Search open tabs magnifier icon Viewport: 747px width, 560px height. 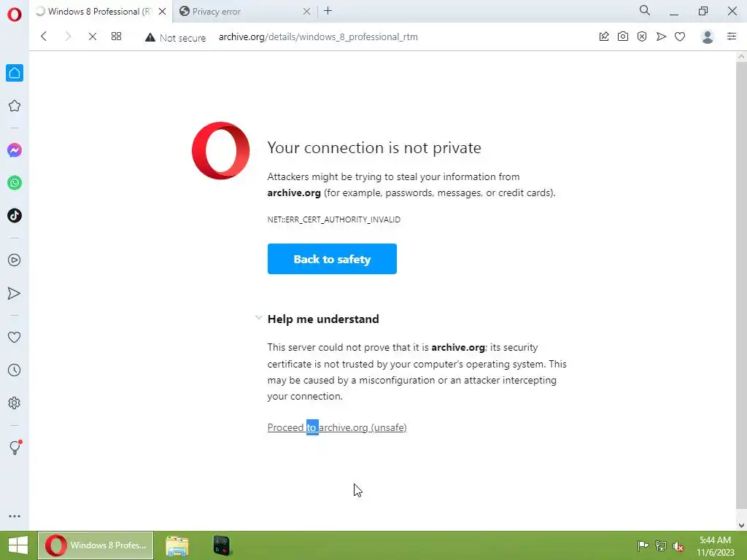(645, 10)
